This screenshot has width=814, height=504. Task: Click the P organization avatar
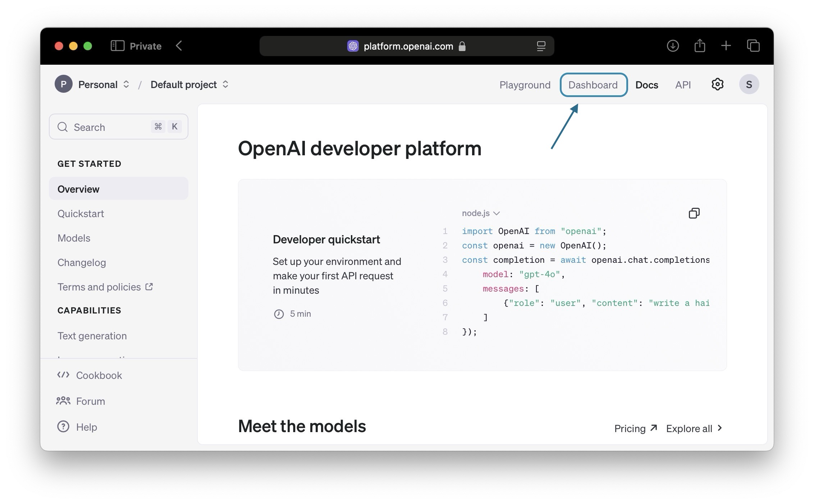click(64, 84)
